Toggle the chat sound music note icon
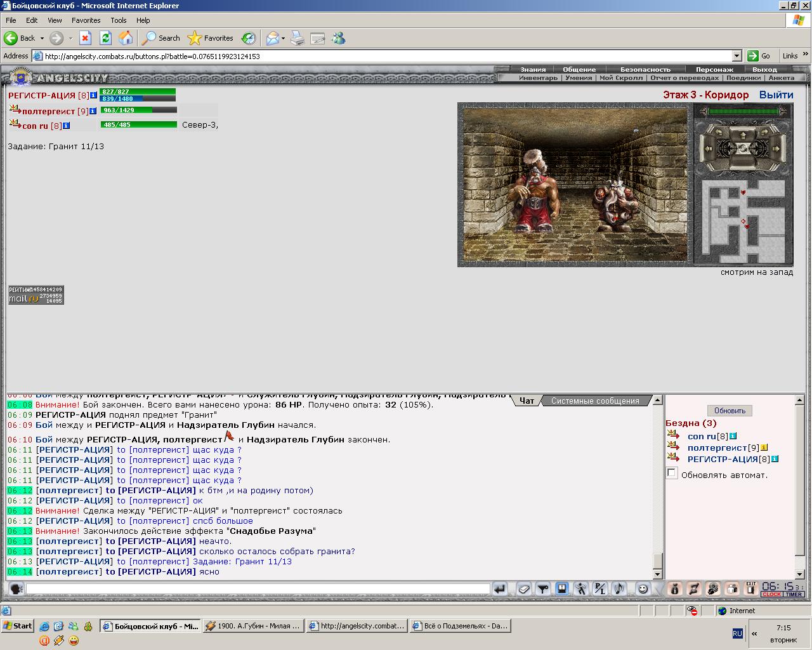812x650 pixels. 619,589
